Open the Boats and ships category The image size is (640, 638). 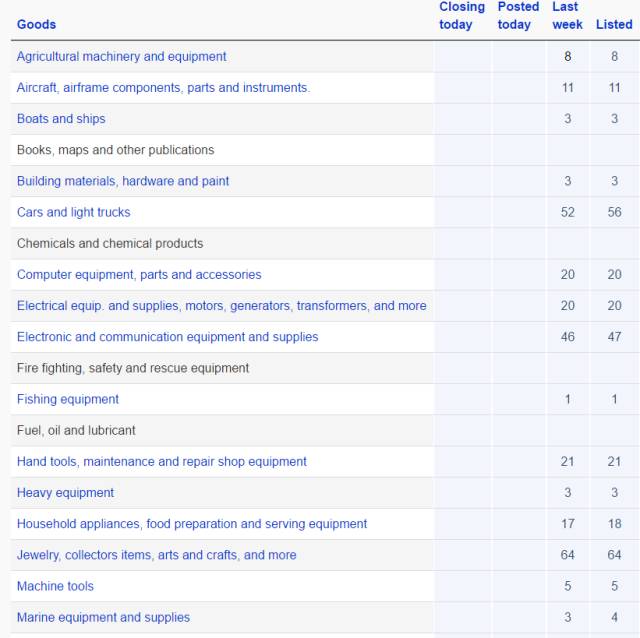pos(61,119)
